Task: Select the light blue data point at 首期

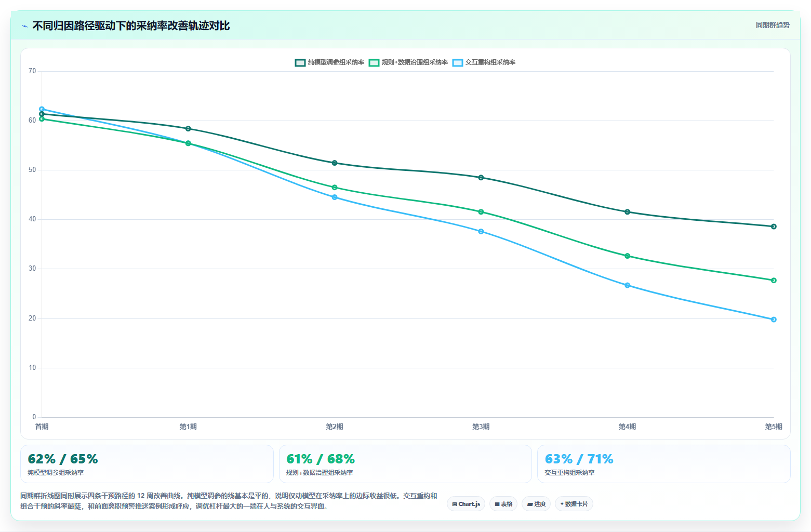Action: (x=42, y=109)
